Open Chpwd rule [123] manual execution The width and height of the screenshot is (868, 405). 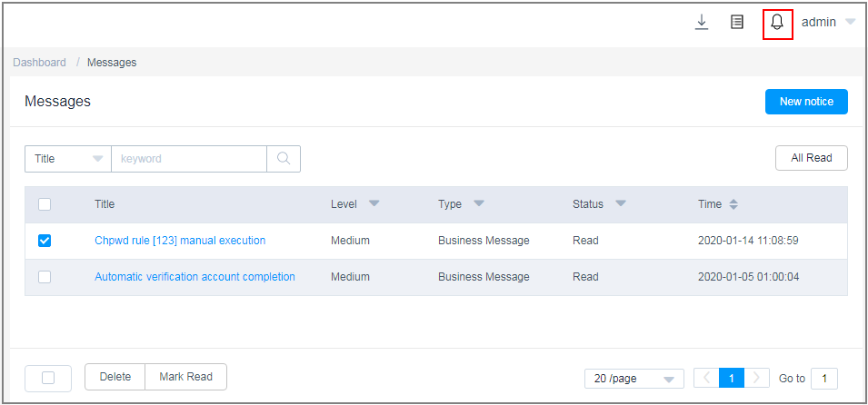tap(180, 241)
